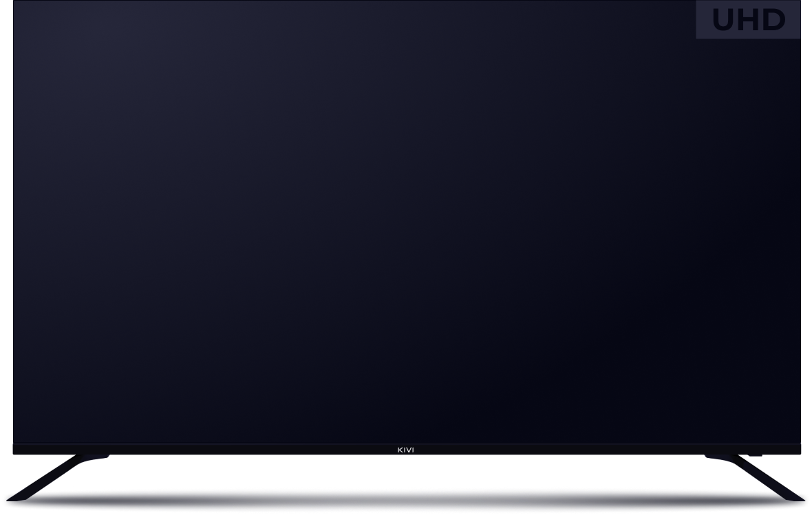This screenshot has width=812, height=515.
Task: Click where the left stand joins the bezel
Action: coord(93,457)
